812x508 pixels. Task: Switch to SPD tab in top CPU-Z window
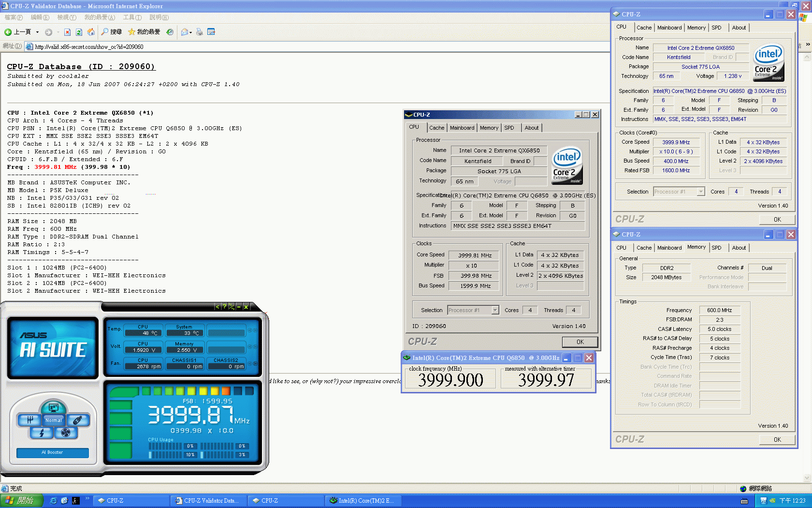point(716,28)
